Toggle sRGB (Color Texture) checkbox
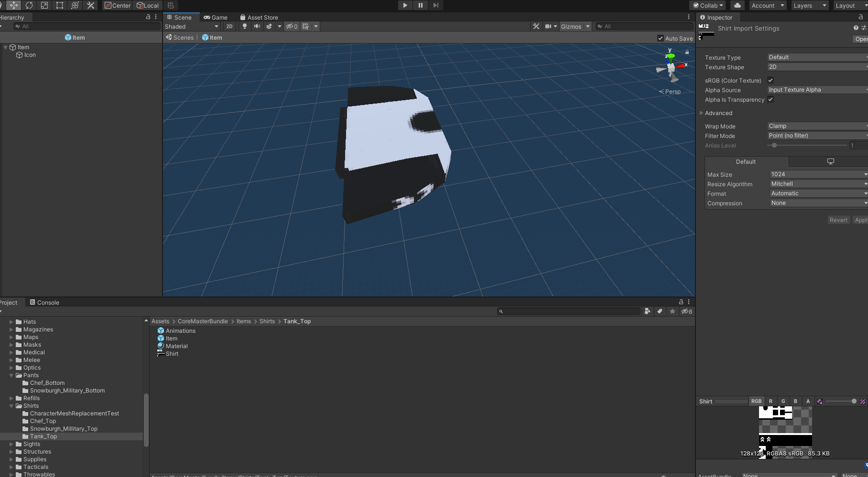This screenshot has width=868, height=477. click(x=770, y=80)
